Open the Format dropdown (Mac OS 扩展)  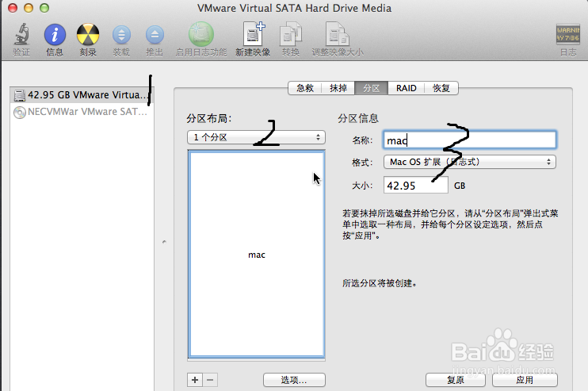pos(469,162)
